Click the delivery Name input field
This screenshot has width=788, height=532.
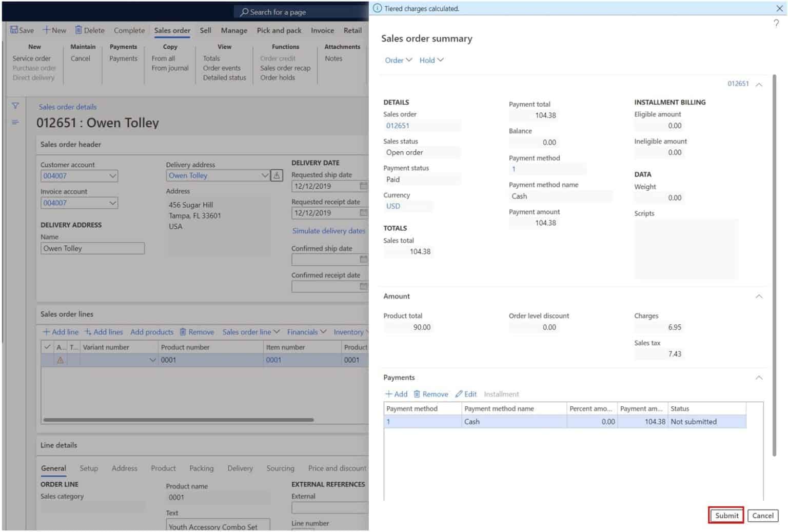(x=92, y=248)
